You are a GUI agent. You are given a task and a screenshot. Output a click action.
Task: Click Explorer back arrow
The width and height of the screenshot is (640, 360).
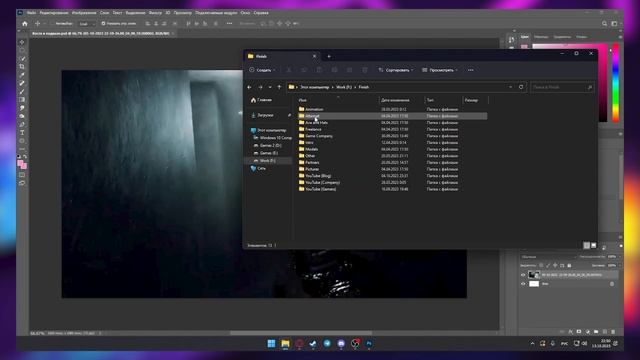click(x=249, y=87)
